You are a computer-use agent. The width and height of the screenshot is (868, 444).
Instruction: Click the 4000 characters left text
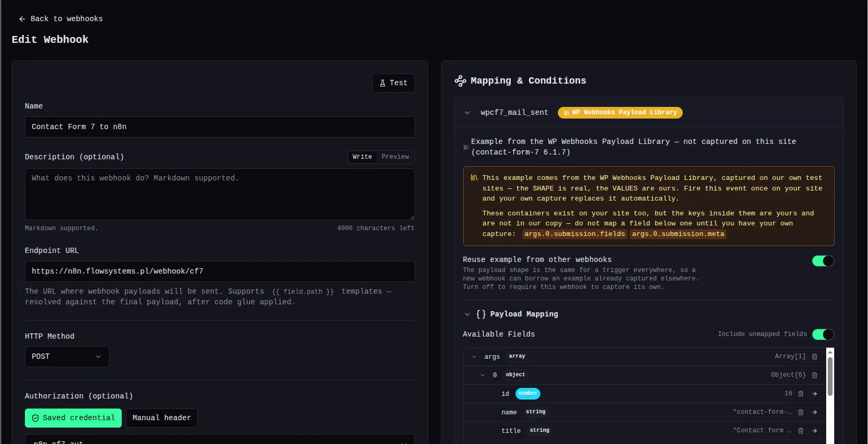[376, 229]
